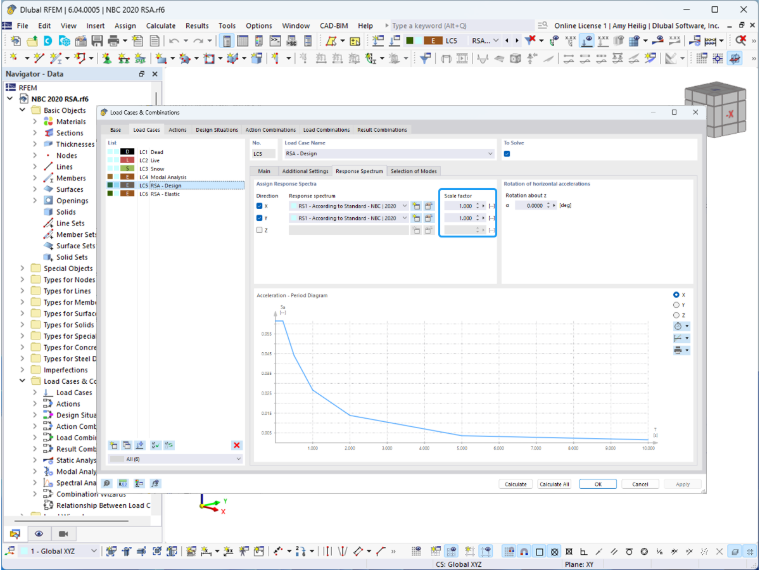Uncheck the X direction checkbox

pos(259,206)
